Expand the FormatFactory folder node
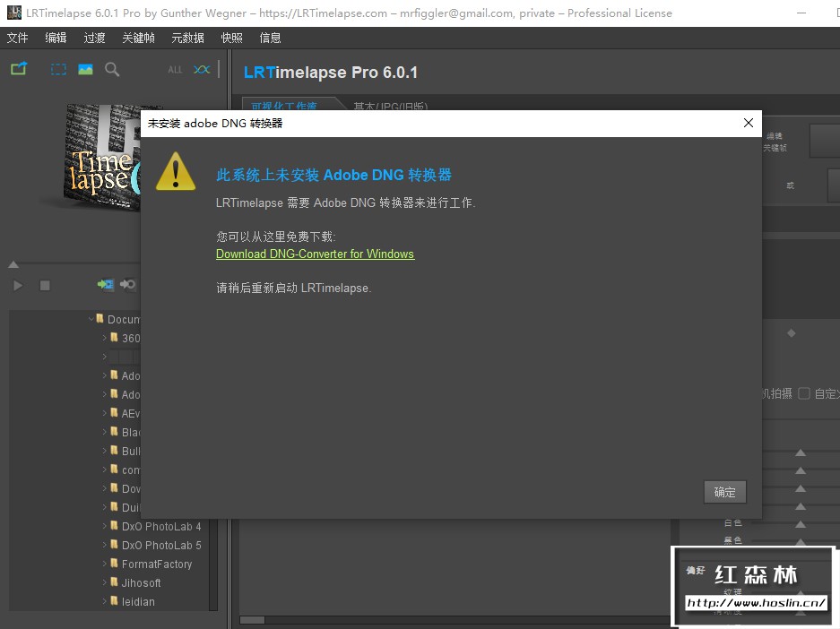This screenshot has width=840, height=629. 105,564
